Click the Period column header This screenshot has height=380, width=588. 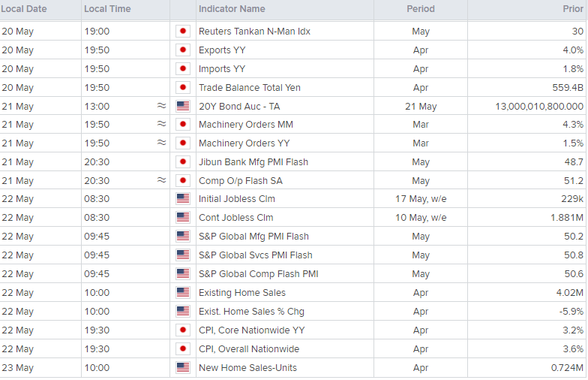(x=421, y=9)
